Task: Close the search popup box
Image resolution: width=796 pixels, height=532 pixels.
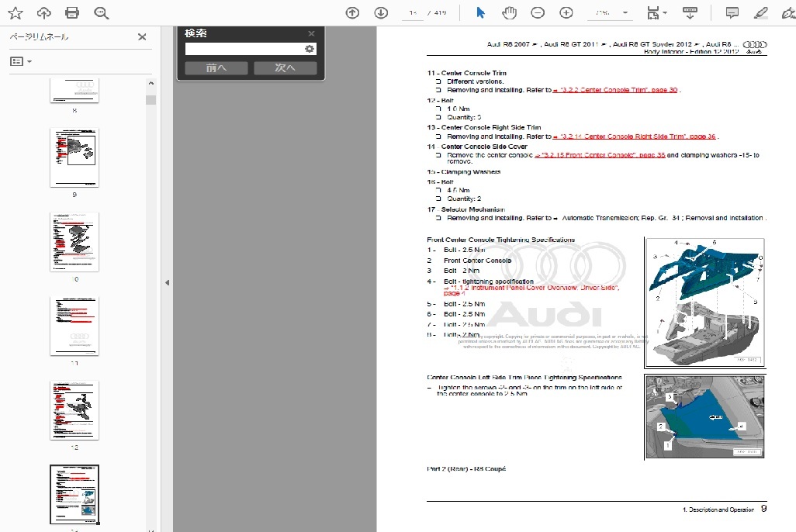Action: 311,33
